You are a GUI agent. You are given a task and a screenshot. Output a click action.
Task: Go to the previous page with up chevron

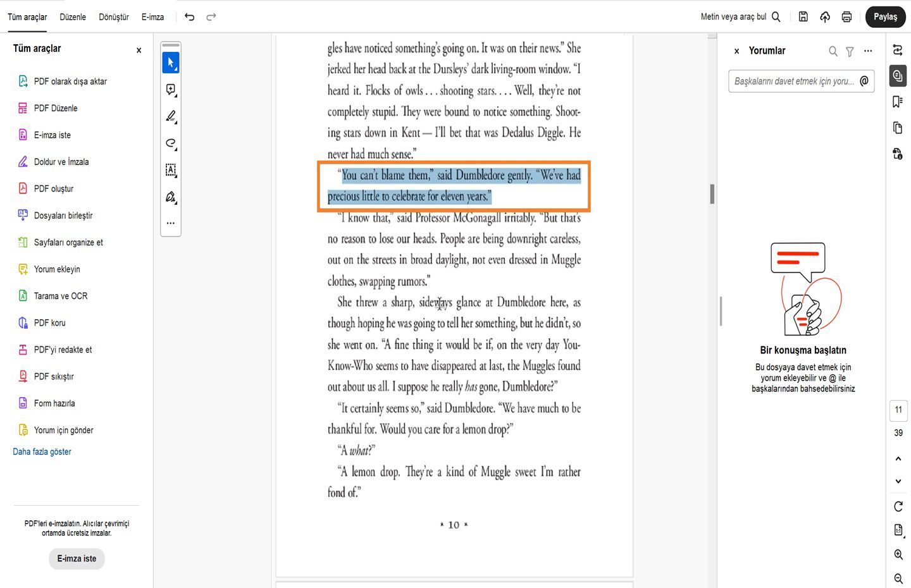pyautogui.click(x=898, y=458)
